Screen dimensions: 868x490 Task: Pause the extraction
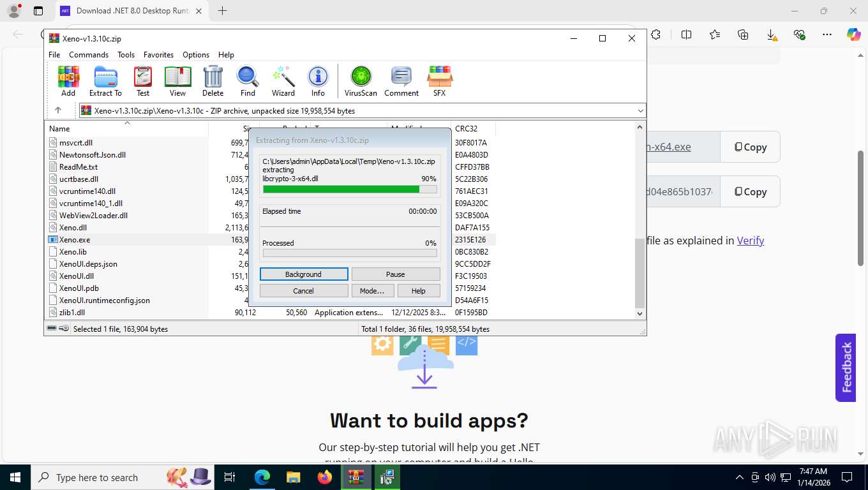pyautogui.click(x=396, y=274)
